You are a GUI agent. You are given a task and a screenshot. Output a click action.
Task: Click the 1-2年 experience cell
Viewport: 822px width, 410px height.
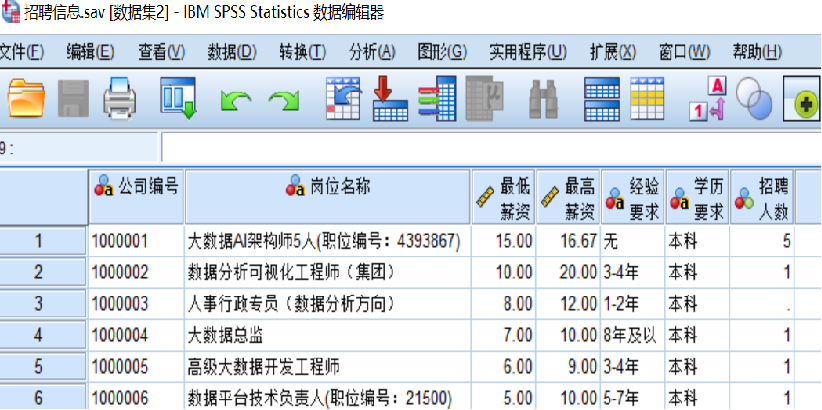pos(633,304)
